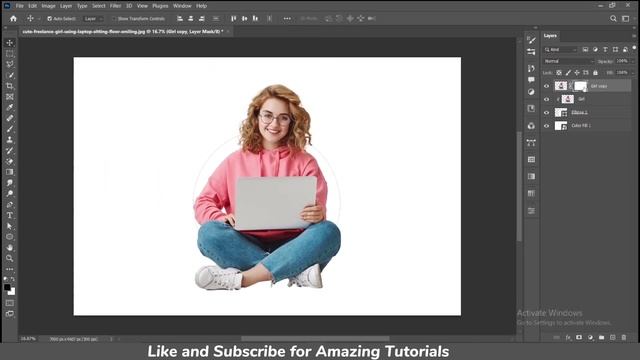Open the Layer menu
Image resolution: width=640 pixels, height=360 pixels.
pos(66,6)
